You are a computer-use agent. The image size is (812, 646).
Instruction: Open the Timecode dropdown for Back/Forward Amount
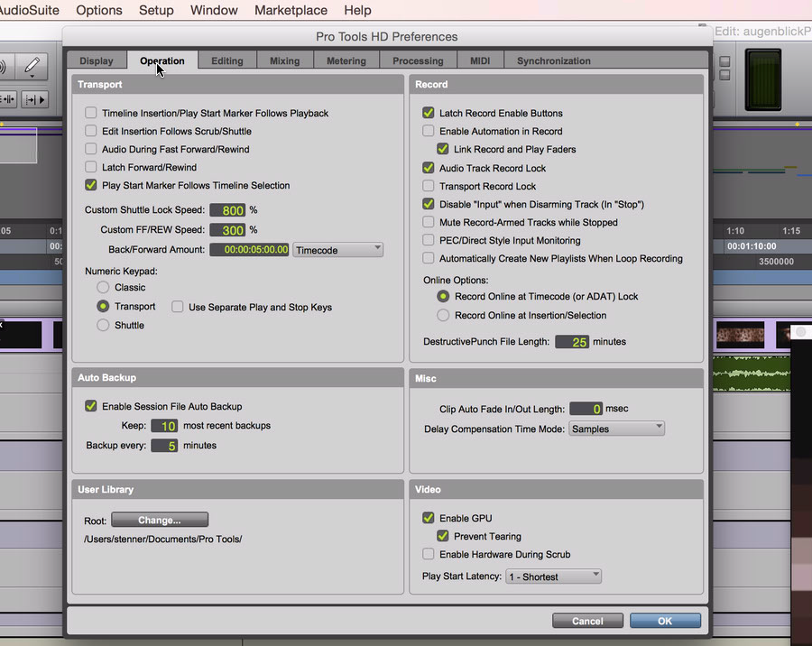[338, 249]
